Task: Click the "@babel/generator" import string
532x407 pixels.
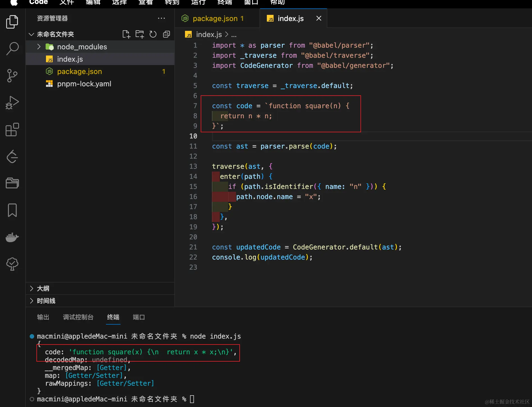Action: coord(353,66)
